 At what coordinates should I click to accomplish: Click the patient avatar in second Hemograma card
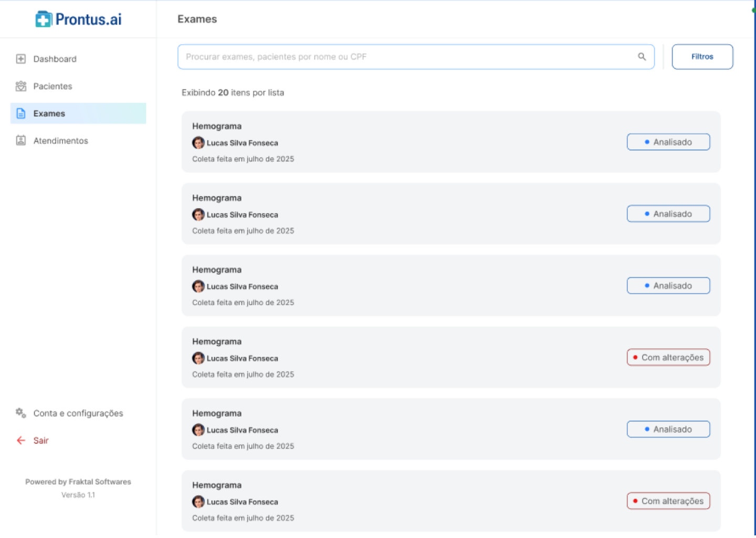tap(198, 214)
